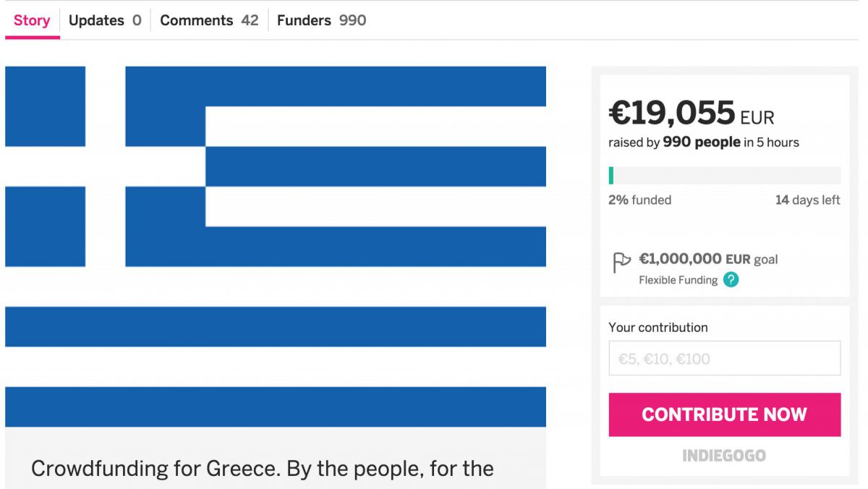Switch to the Story tab
Screen dimensions: 868x489
[32, 20]
